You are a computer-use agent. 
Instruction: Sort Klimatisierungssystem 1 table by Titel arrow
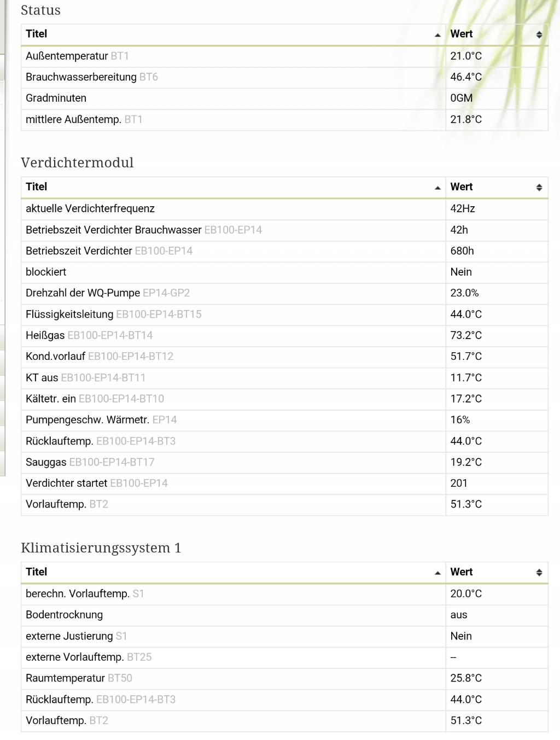tap(437, 573)
